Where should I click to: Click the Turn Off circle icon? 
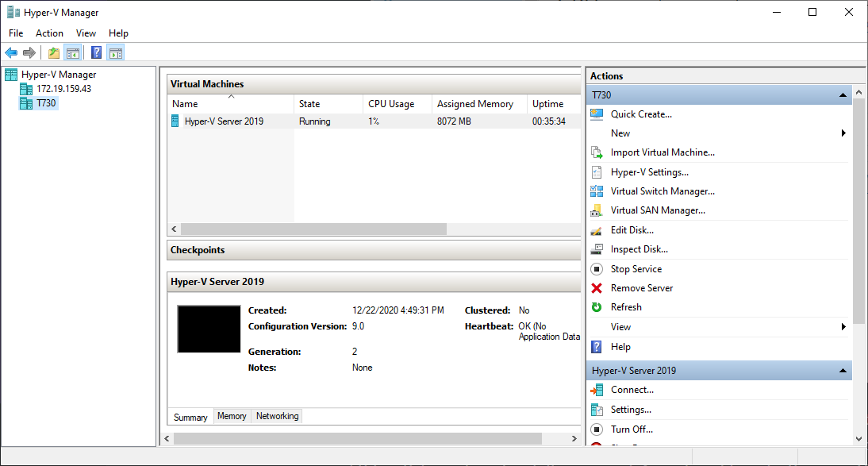597,429
